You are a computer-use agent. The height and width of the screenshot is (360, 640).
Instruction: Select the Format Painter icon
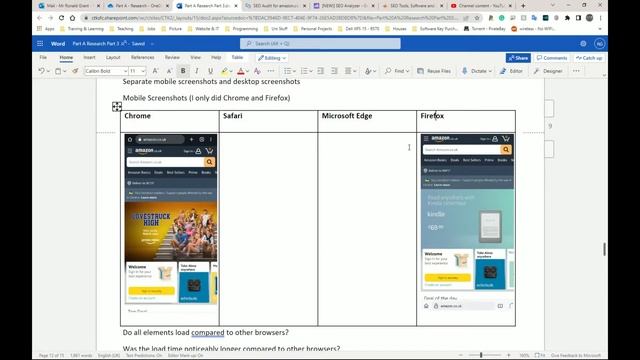(x=75, y=71)
